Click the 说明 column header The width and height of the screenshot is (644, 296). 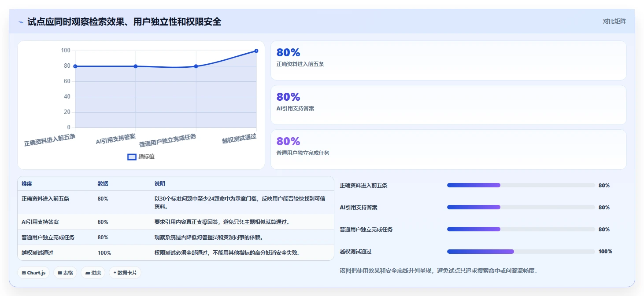click(160, 184)
